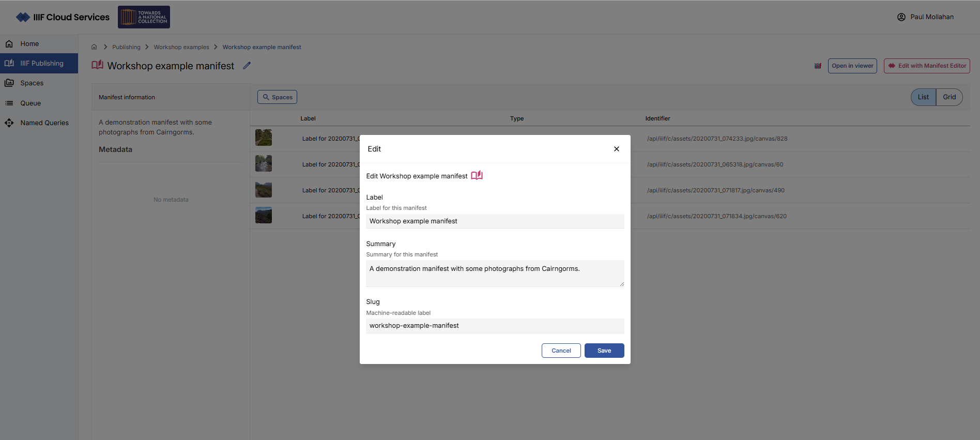980x440 pixels.
Task: Switch to List view
Action: (923, 97)
